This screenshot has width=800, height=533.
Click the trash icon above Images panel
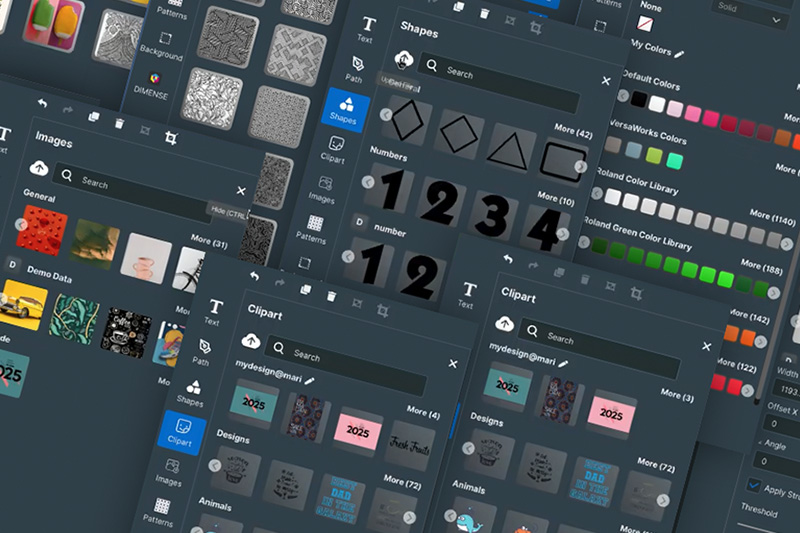tap(120, 123)
